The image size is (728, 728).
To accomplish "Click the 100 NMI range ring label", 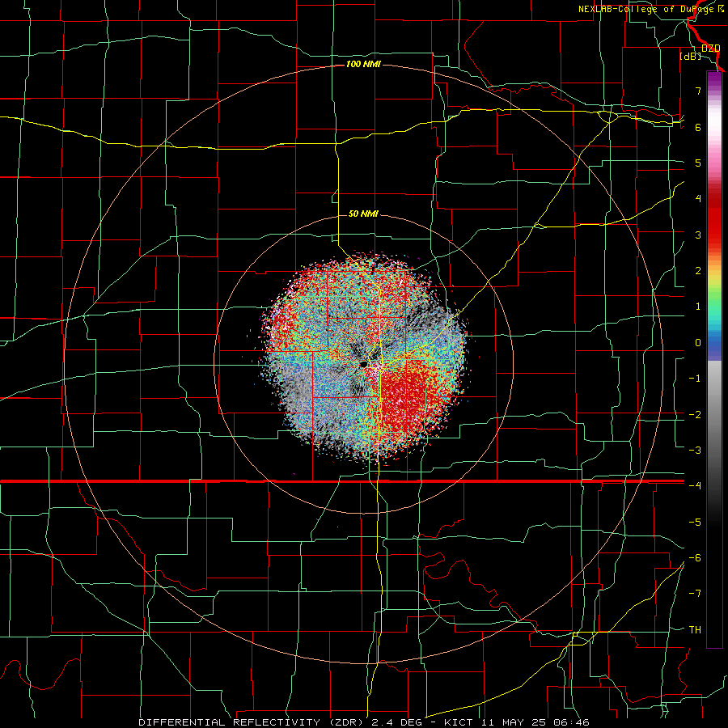I will [x=363, y=64].
